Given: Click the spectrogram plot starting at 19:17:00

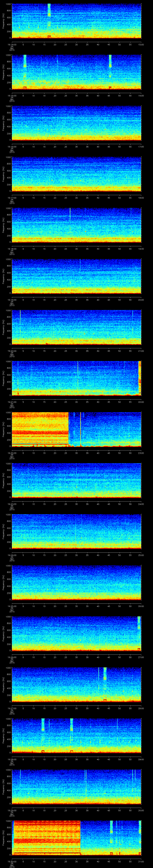Looking at the screenshot, I should (76, 174).
